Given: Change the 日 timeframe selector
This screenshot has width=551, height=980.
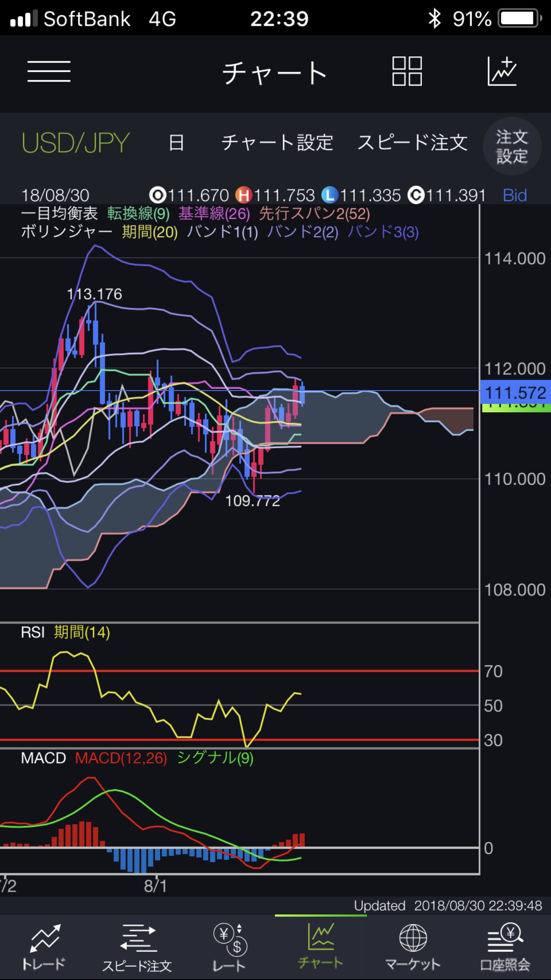Looking at the screenshot, I should [176, 143].
